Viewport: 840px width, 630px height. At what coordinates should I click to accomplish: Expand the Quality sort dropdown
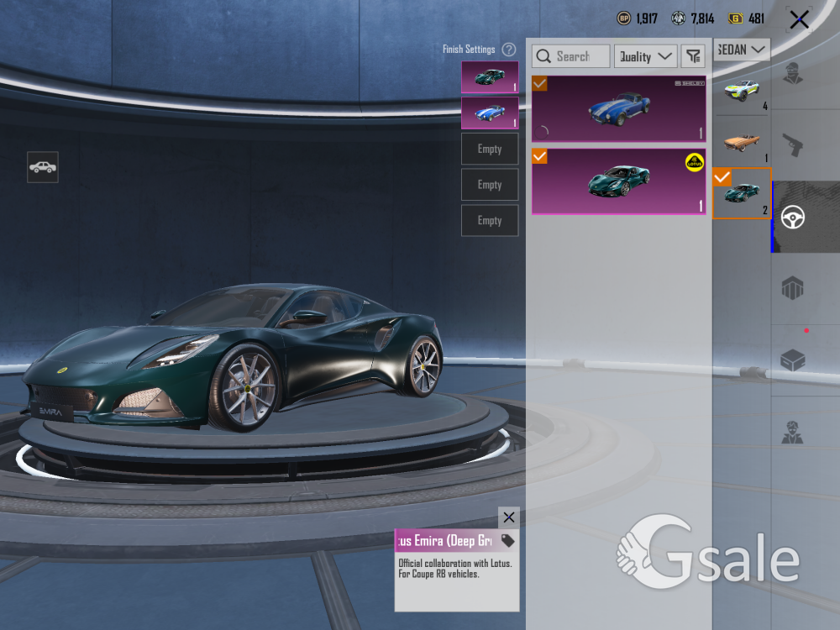[x=646, y=56]
